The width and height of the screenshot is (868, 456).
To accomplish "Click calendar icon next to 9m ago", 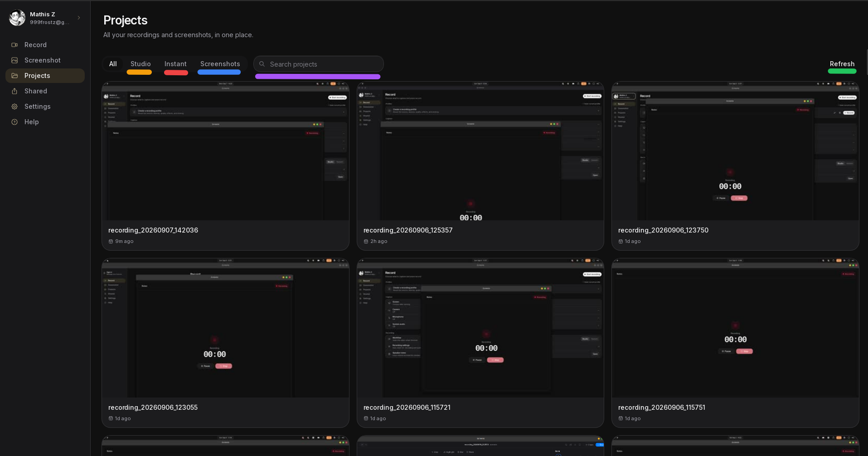I will click(111, 242).
